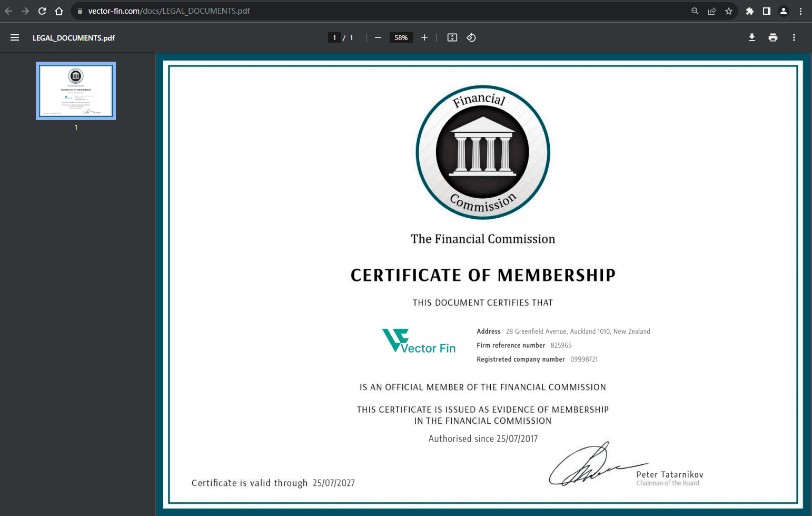Image resolution: width=812 pixels, height=516 pixels.
Task: Toggle the browser side panel
Action: pyautogui.click(x=767, y=11)
